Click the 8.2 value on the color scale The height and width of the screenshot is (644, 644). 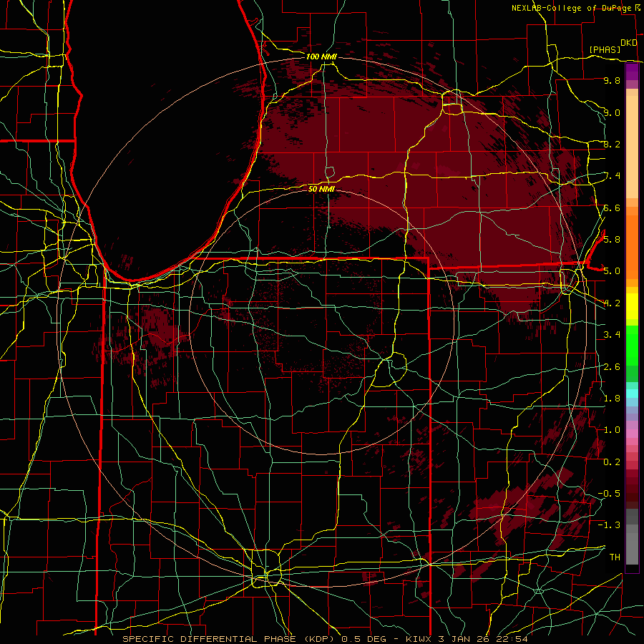[612, 144]
